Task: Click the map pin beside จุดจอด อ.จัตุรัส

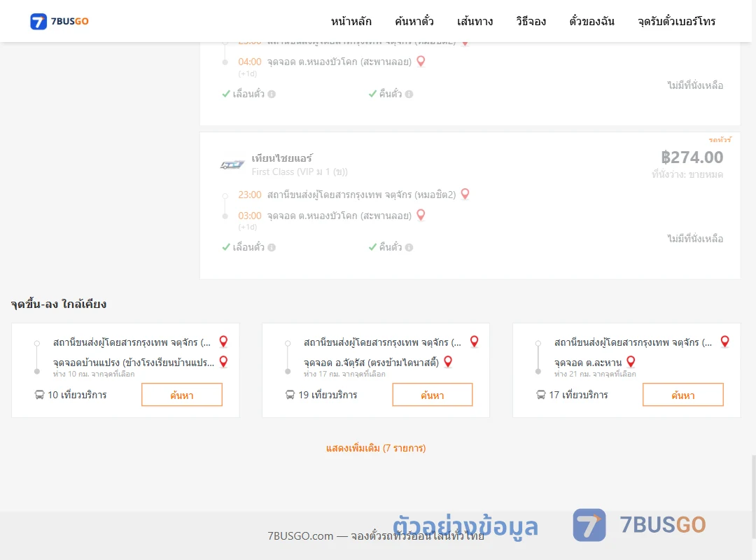Action: (x=448, y=362)
